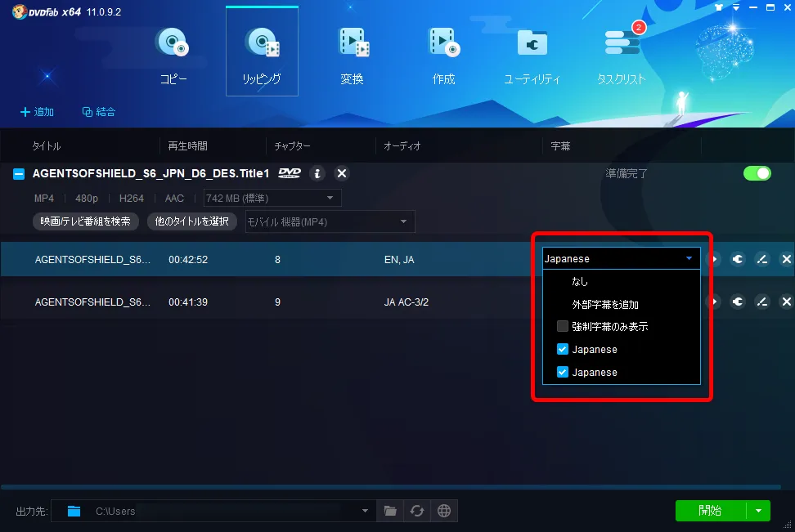Click 他のタイトルを選択 button
Image resolution: width=795 pixels, height=532 pixels.
[191, 221]
